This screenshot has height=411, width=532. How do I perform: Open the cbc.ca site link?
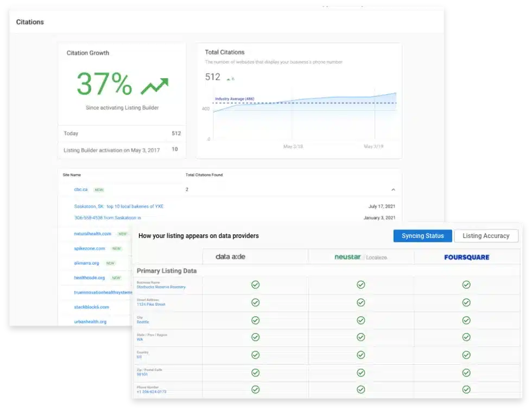coord(79,190)
